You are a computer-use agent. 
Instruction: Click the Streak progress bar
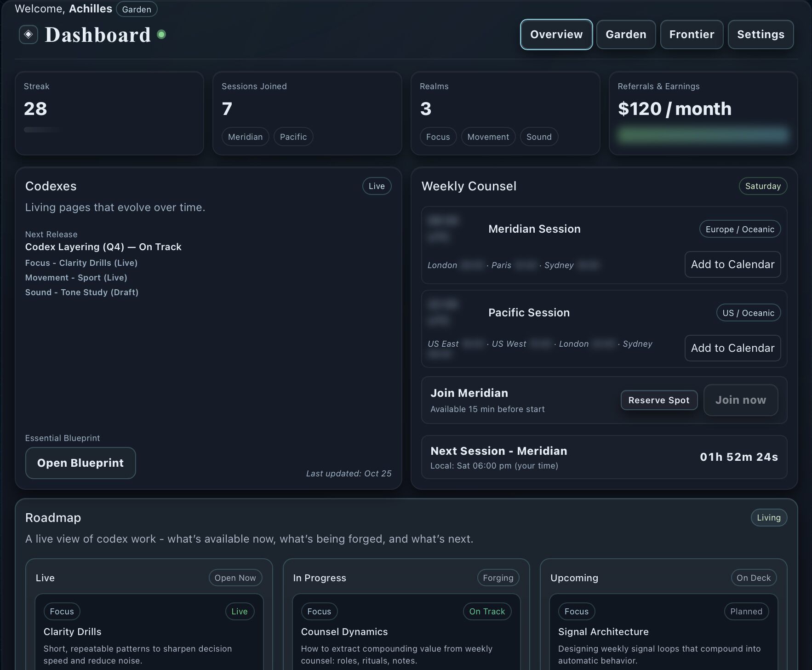pyautogui.click(x=42, y=130)
